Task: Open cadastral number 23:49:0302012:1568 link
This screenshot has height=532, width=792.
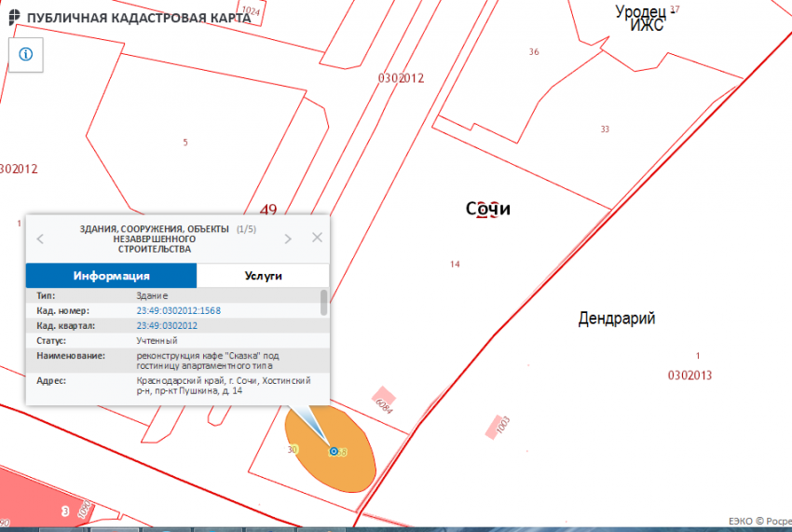Action: 178,310
